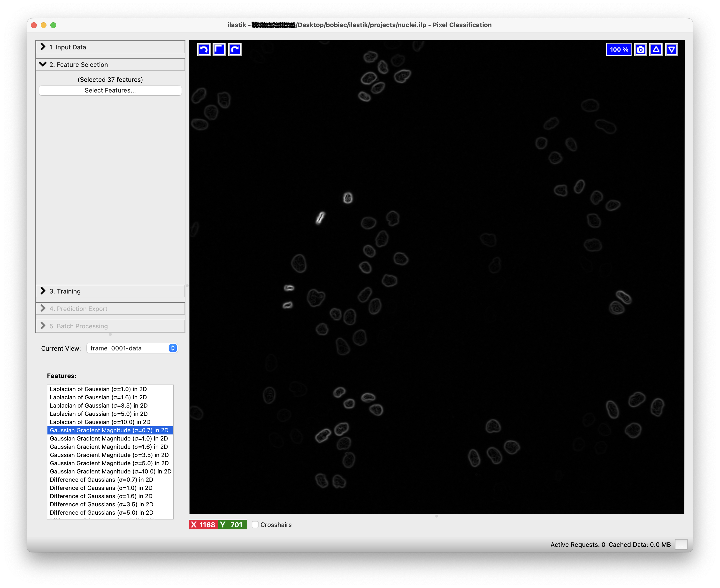Rotate the view clockwise
The width and height of the screenshot is (720, 588).
pos(235,49)
